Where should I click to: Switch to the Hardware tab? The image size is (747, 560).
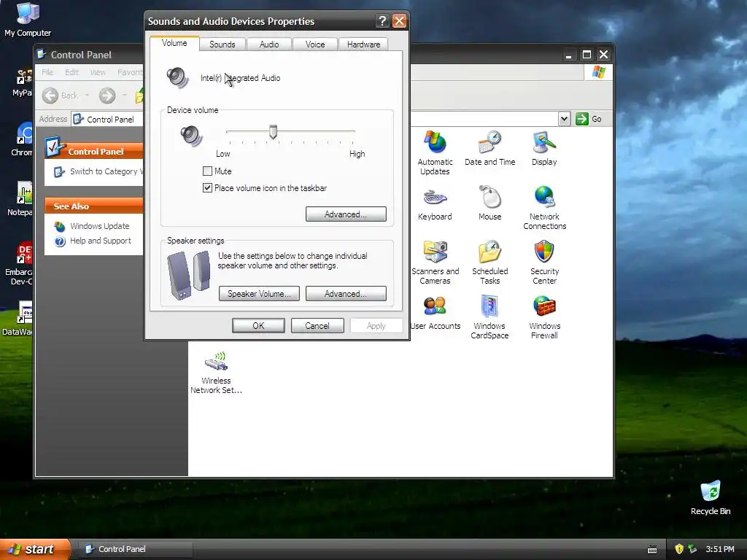363,44
